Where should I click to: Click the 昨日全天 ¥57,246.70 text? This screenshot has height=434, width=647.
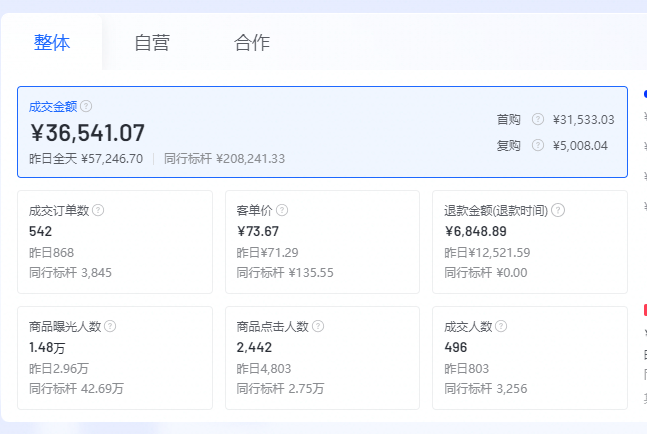[x=86, y=159]
